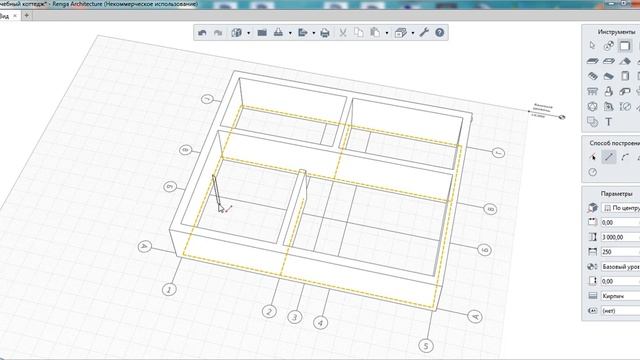This screenshot has width=640, height=360.
Task: Select the Room tool in Инструменты
Action: [593, 107]
